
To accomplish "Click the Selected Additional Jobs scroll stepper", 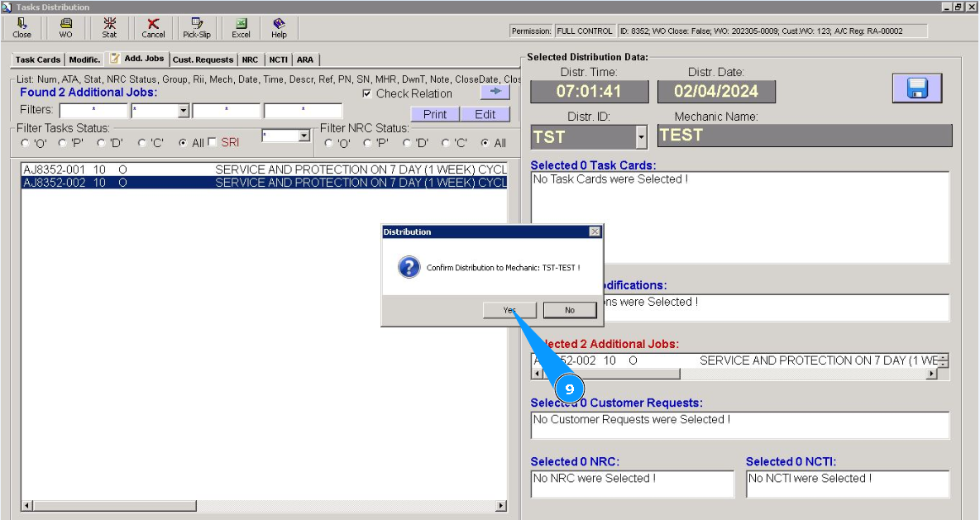I will (944, 360).
